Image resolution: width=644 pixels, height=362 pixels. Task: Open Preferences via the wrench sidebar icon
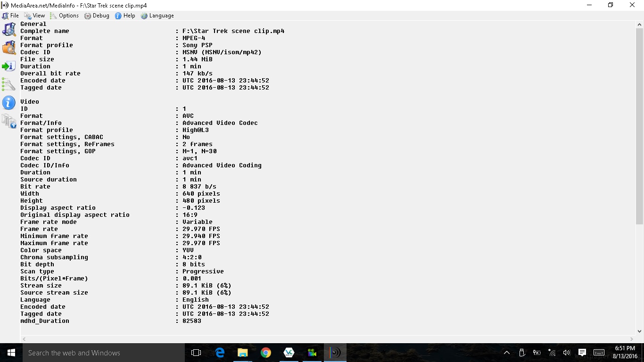point(9,84)
